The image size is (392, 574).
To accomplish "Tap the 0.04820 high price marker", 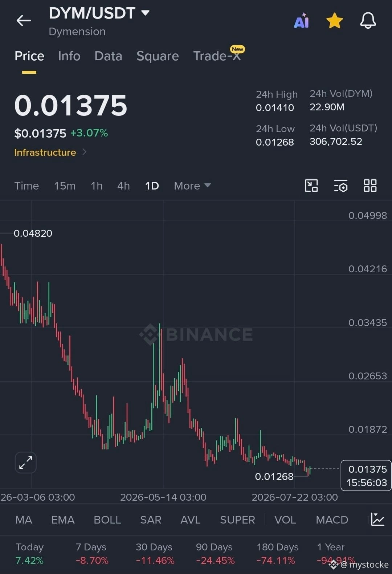I will tap(33, 233).
